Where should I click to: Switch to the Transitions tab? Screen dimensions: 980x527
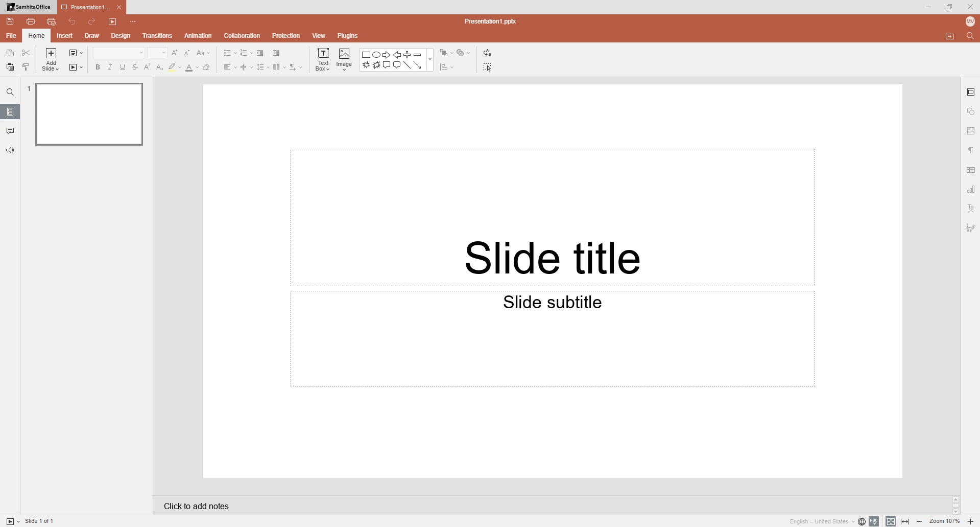(x=157, y=36)
